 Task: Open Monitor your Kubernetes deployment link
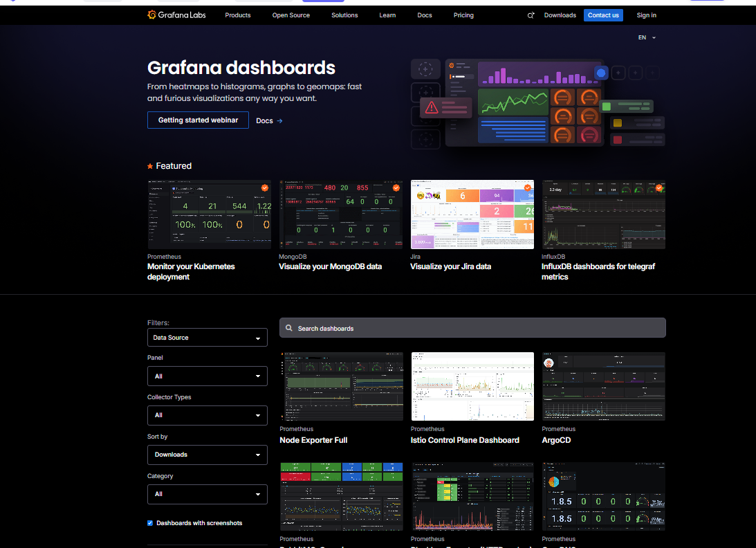191,272
